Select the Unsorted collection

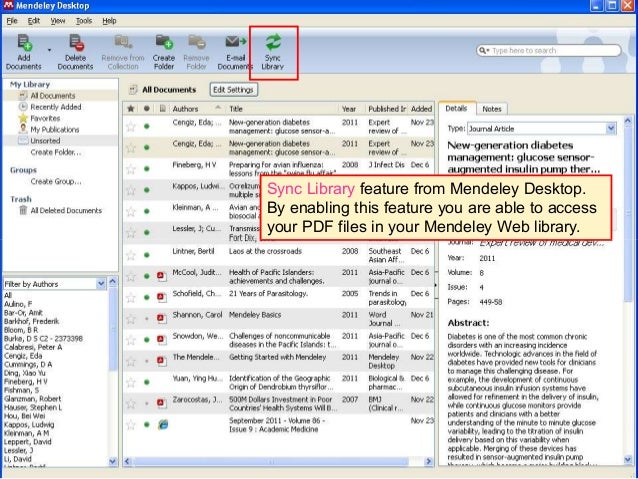coord(45,141)
